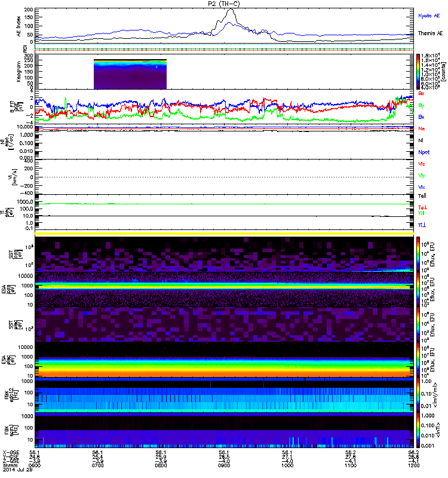
Task: Open the keogram image between 0700 and 0800
Action: [130, 74]
